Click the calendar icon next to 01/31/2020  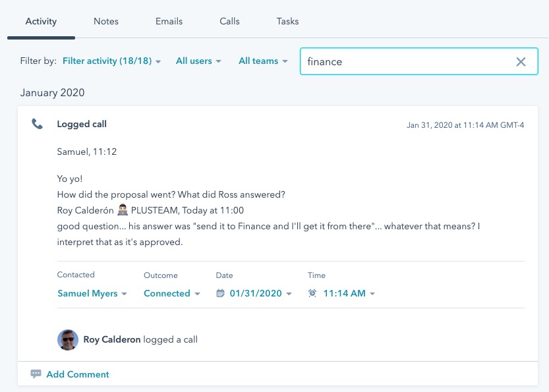point(220,293)
